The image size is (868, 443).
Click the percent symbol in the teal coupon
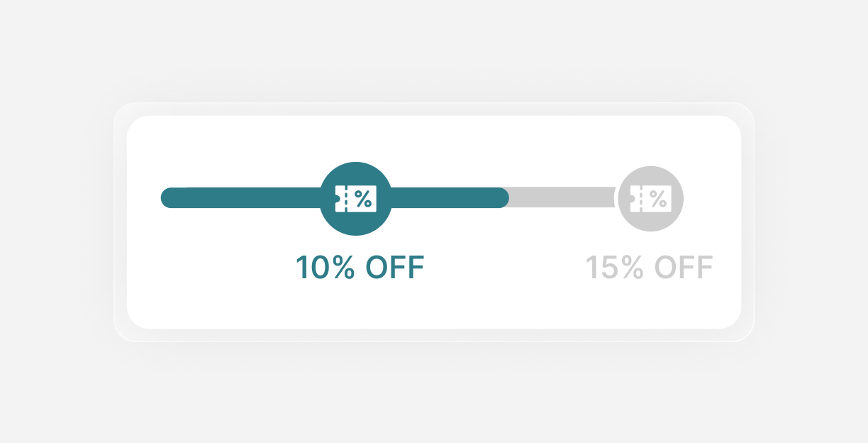(363, 199)
